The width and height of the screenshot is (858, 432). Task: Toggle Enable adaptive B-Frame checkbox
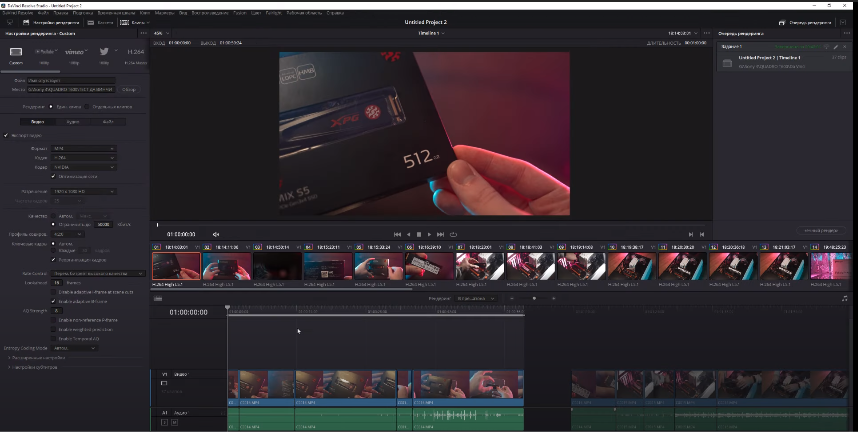point(53,302)
